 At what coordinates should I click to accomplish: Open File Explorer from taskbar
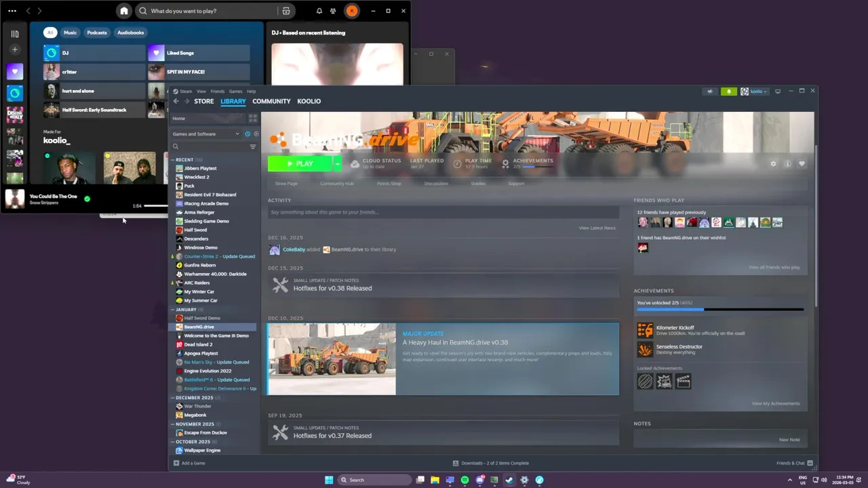435,480
